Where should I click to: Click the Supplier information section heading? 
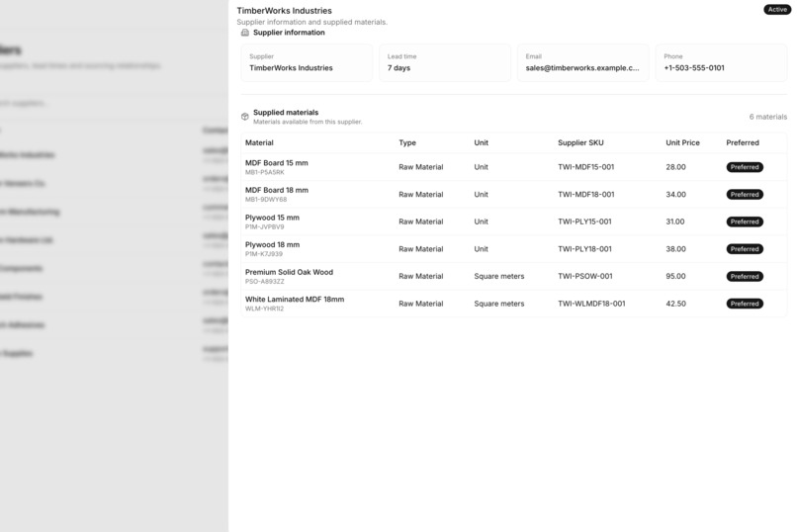click(x=289, y=33)
